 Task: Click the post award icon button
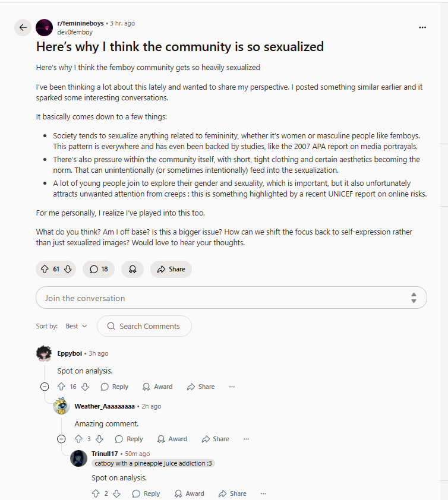(x=132, y=269)
